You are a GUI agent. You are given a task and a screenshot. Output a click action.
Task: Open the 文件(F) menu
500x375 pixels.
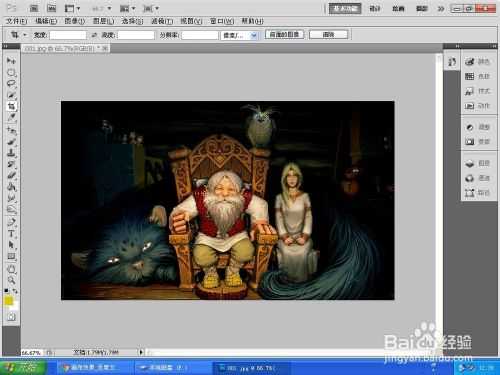tap(16, 21)
